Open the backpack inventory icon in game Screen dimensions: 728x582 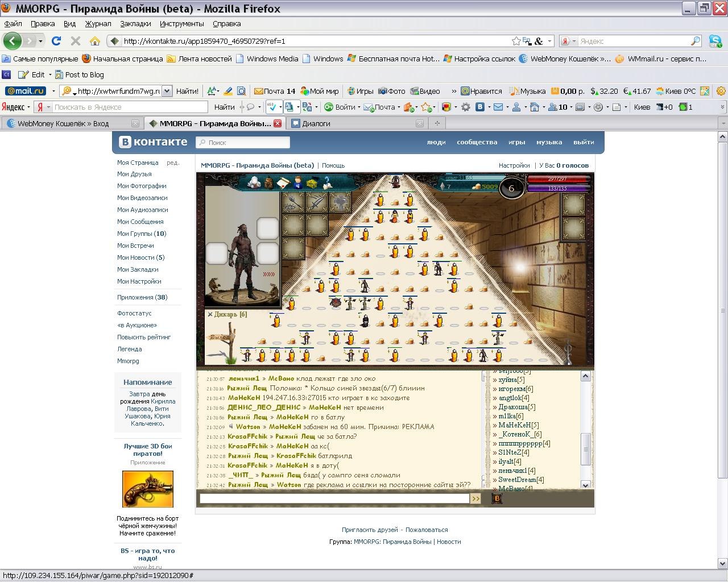pyautogui.click(x=269, y=182)
